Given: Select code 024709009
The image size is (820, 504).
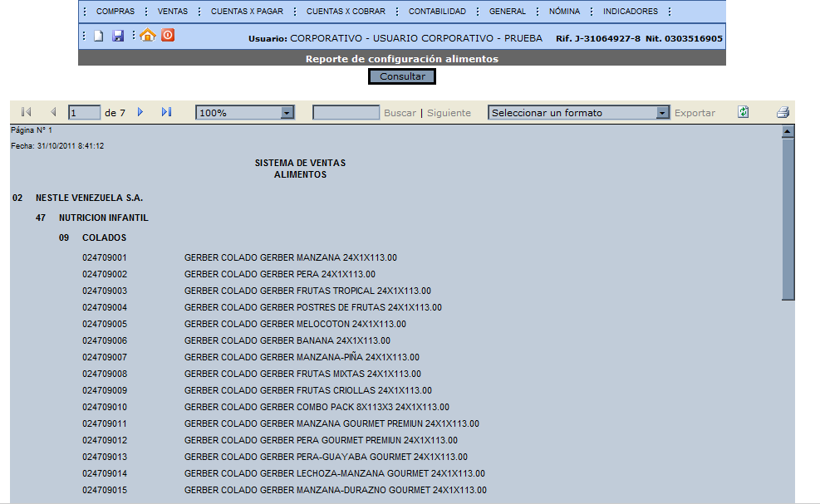Looking at the screenshot, I should [x=105, y=390].
